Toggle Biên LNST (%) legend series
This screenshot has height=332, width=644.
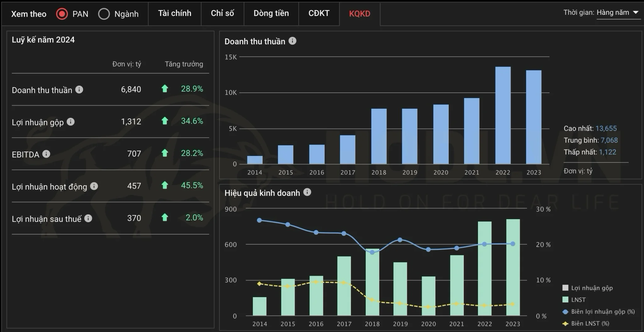click(590, 324)
